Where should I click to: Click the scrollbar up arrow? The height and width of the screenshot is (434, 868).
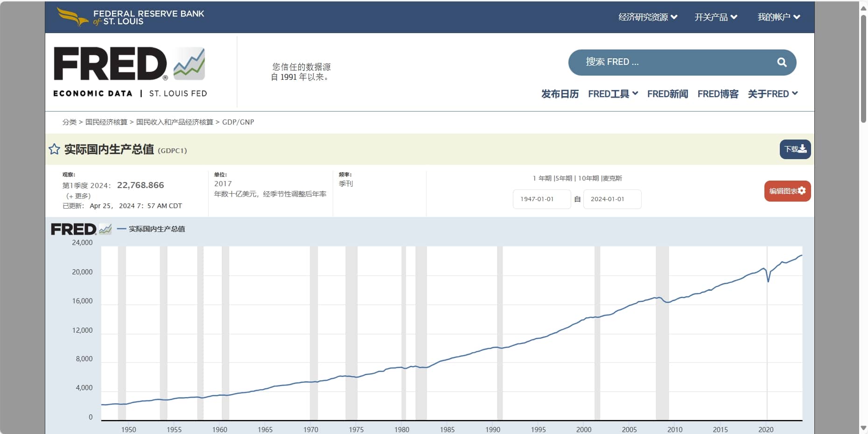tap(863, 8)
